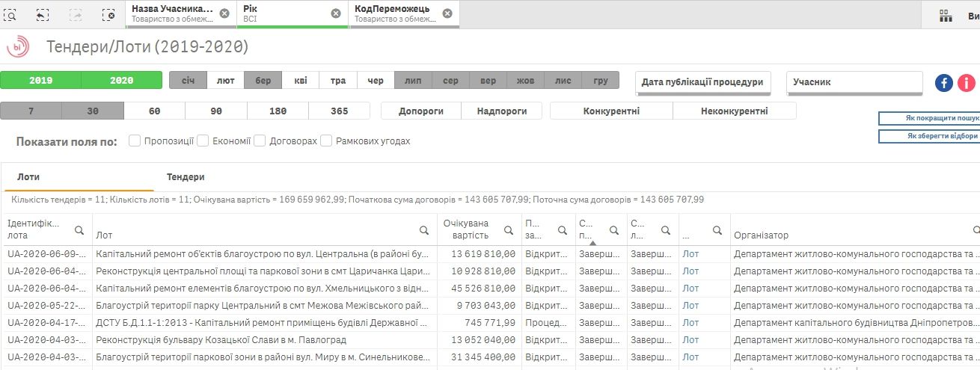Screen dimensions: 980x370
Task: Search in the Організатор column
Action: pos(976,229)
